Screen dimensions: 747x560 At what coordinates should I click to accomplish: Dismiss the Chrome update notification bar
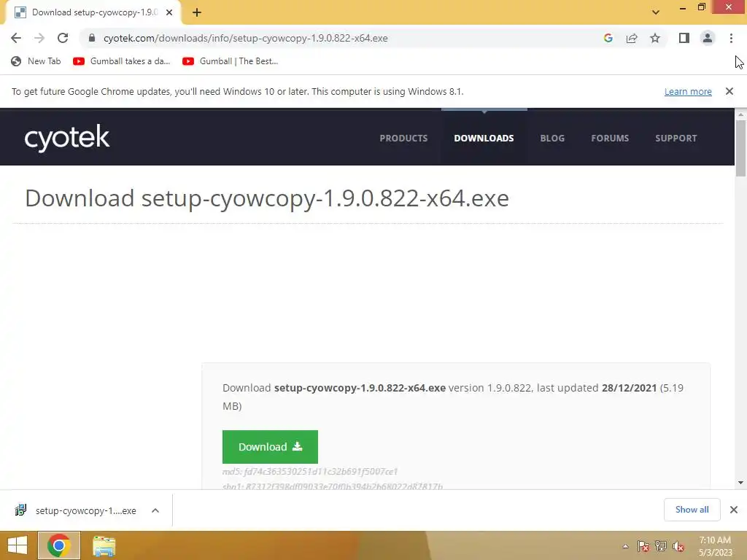(x=729, y=91)
